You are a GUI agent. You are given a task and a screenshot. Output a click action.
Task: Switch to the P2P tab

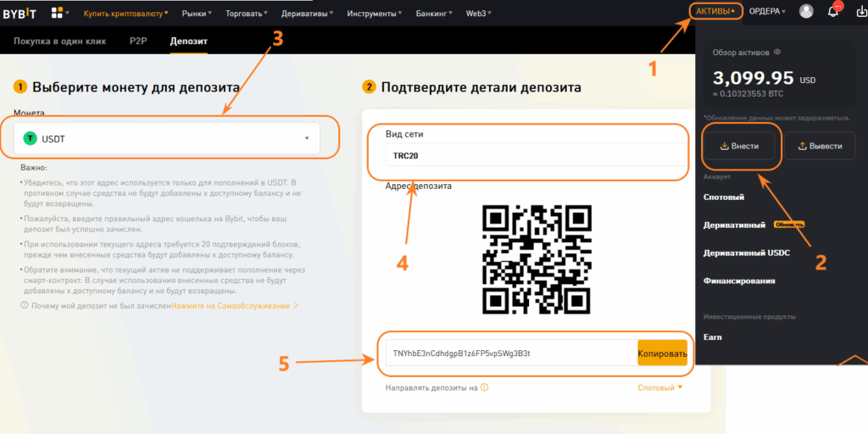(x=138, y=42)
